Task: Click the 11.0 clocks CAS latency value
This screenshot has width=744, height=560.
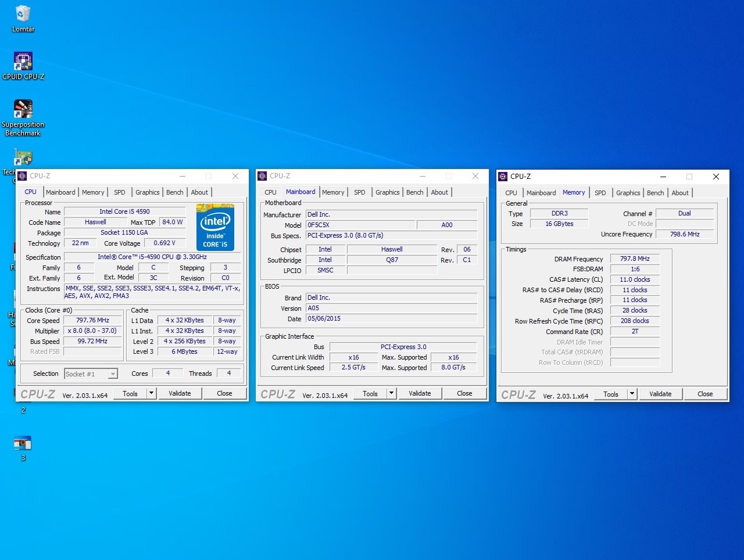Action: click(635, 279)
